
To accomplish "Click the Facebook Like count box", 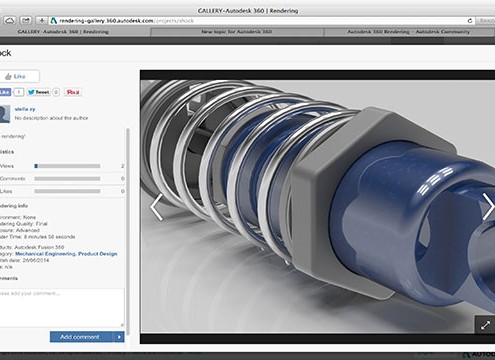I will click(x=19, y=92).
